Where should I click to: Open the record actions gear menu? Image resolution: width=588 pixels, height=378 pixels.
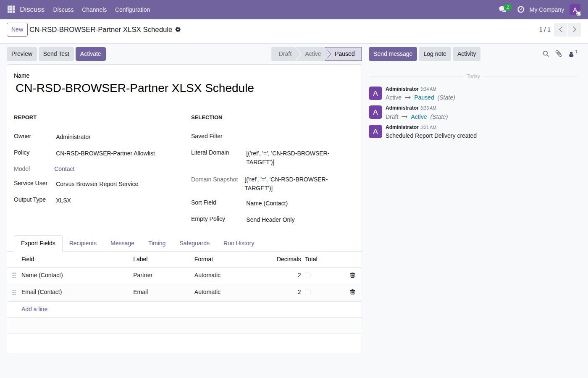(178, 29)
